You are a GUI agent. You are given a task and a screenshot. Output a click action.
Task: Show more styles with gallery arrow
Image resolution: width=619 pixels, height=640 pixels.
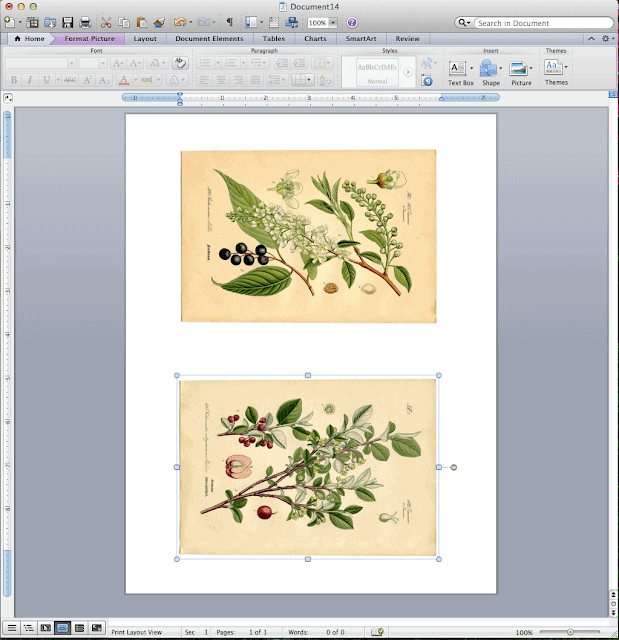point(408,72)
